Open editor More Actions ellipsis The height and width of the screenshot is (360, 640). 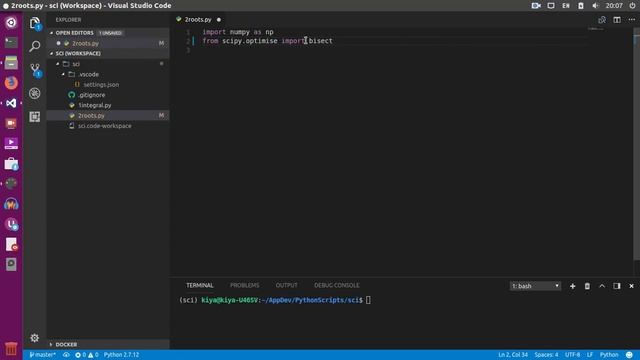coord(631,20)
